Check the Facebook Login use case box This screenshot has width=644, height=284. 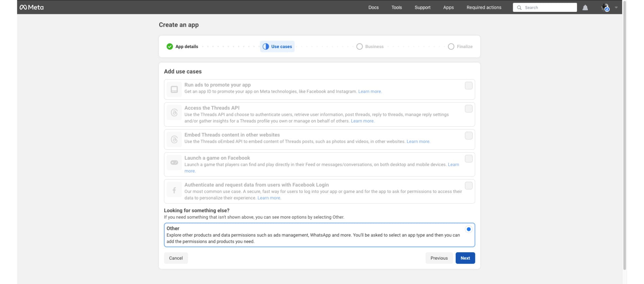[x=469, y=185]
